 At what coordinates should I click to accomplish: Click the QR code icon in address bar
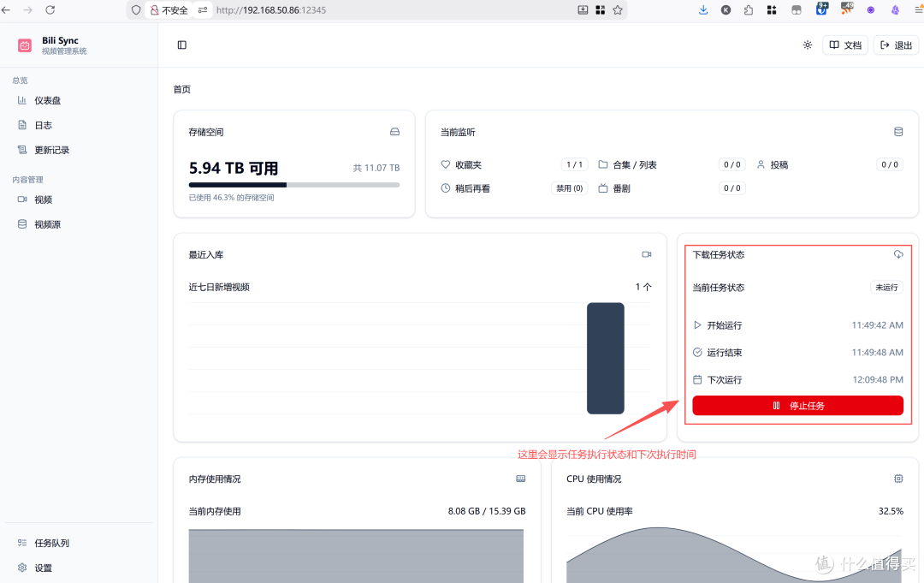click(600, 10)
